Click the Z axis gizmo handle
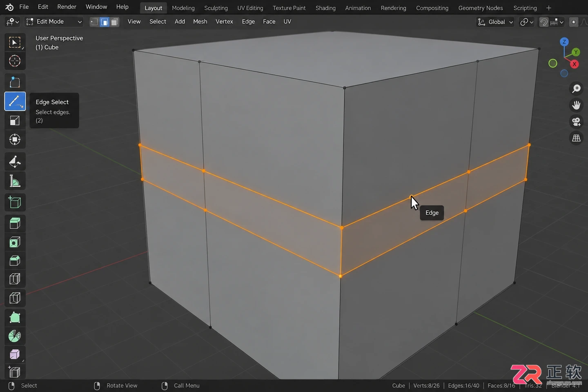 pyautogui.click(x=564, y=42)
